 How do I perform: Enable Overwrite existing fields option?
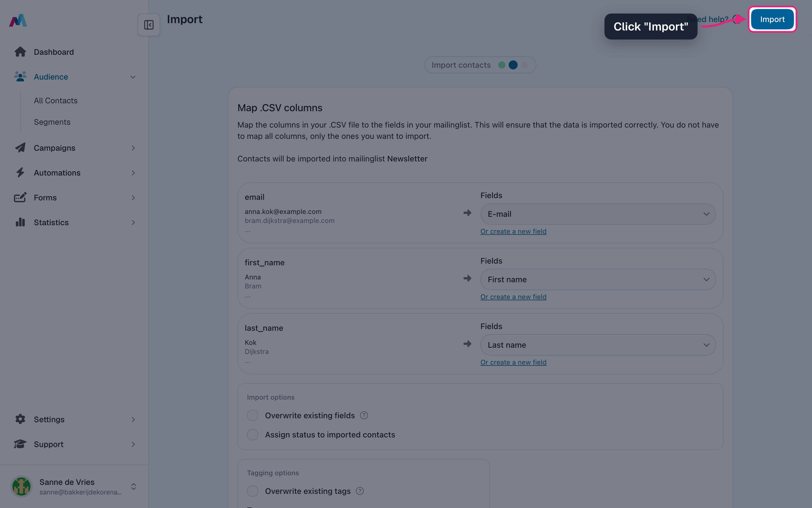(253, 416)
